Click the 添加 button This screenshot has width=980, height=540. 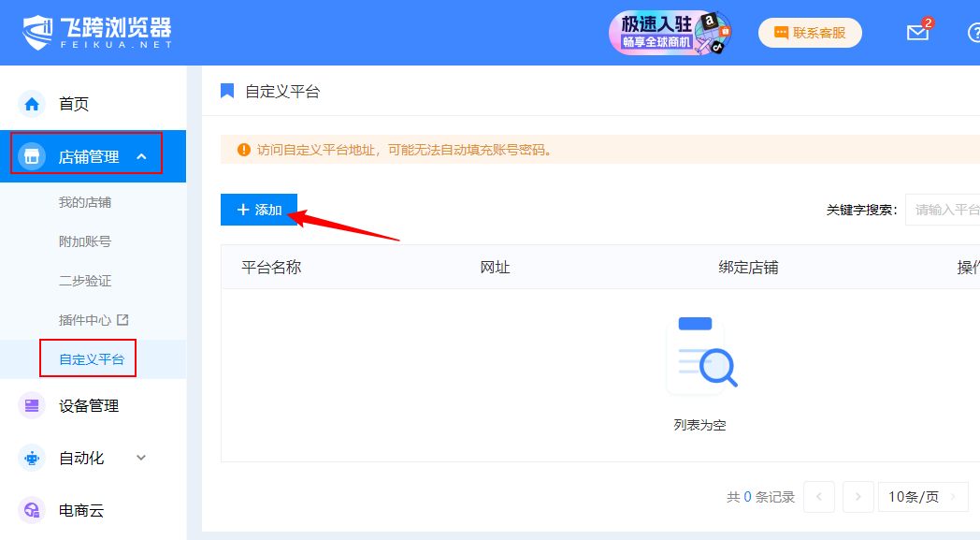point(259,210)
